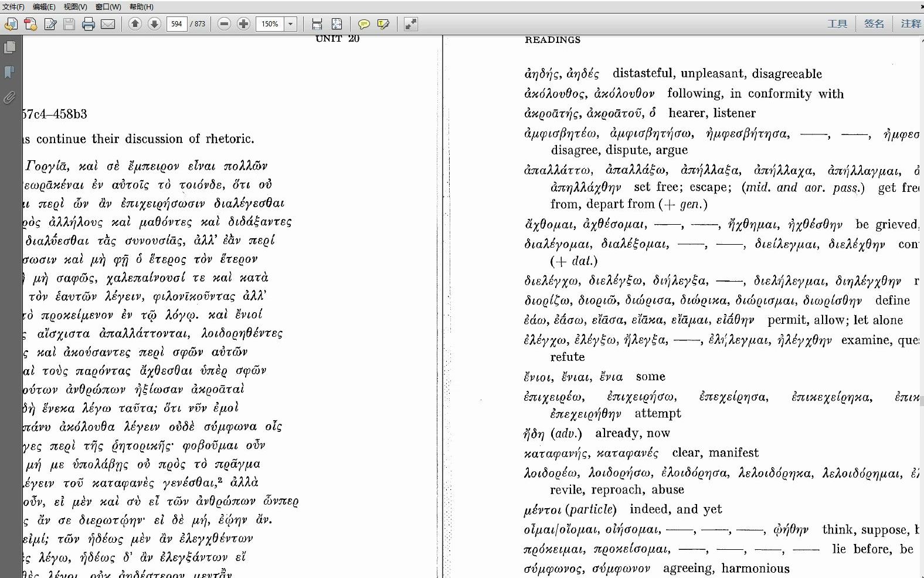Click the read mode expand icon

(411, 24)
